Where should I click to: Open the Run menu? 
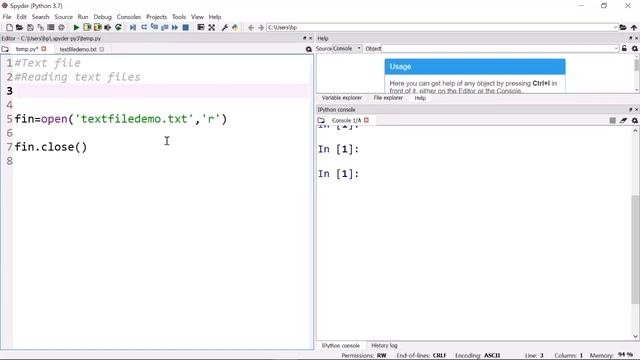tap(83, 17)
